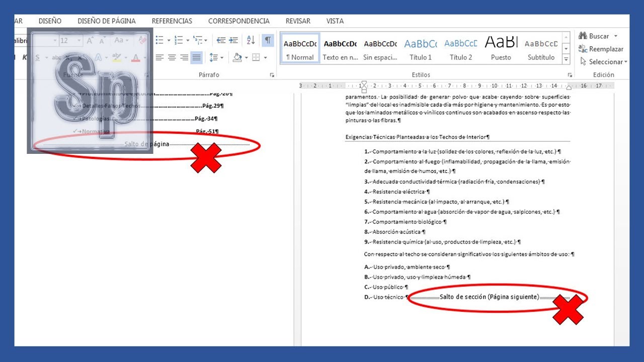Apply text effects with outlined A
This screenshot has width=644, height=362.
pos(99,58)
